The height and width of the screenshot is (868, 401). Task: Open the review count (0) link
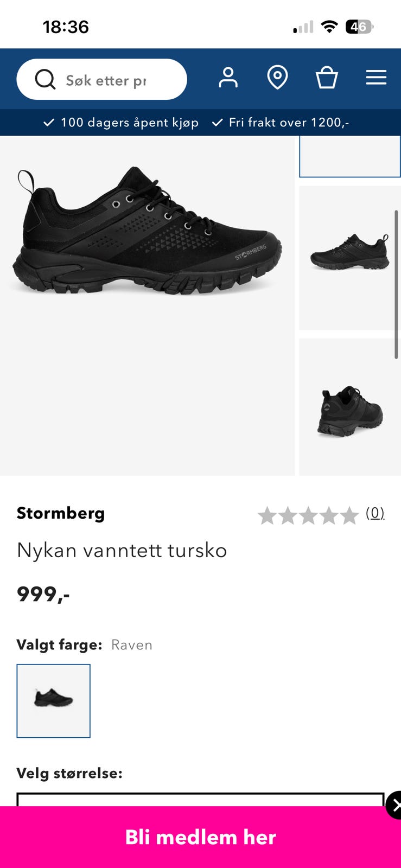pos(375,513)
